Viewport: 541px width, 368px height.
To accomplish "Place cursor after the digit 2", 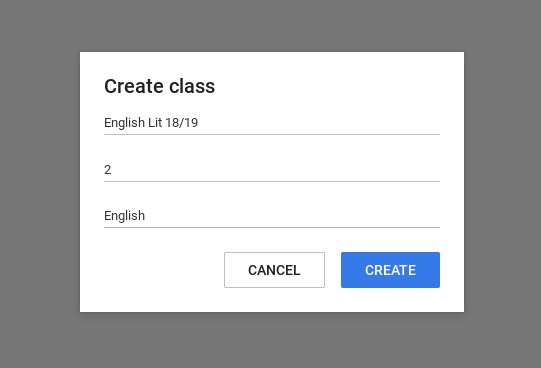I will tap(111, 170).
